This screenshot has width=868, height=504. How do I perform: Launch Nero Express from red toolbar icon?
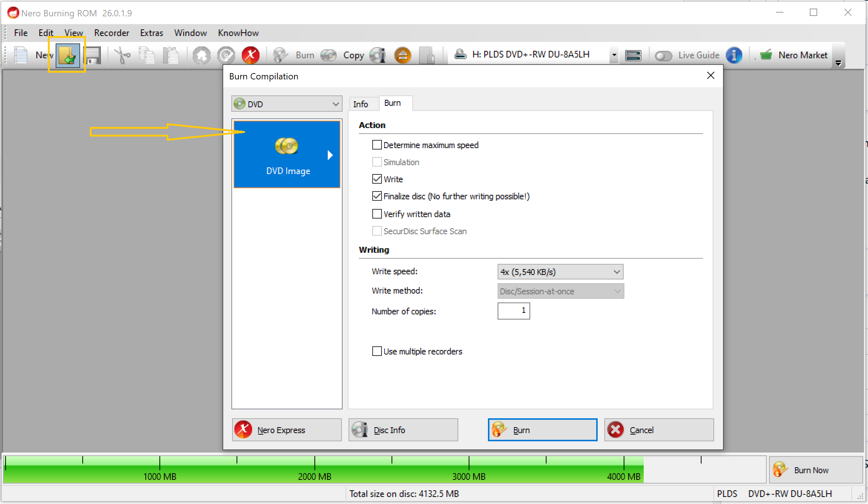click(x=250, y=55)
